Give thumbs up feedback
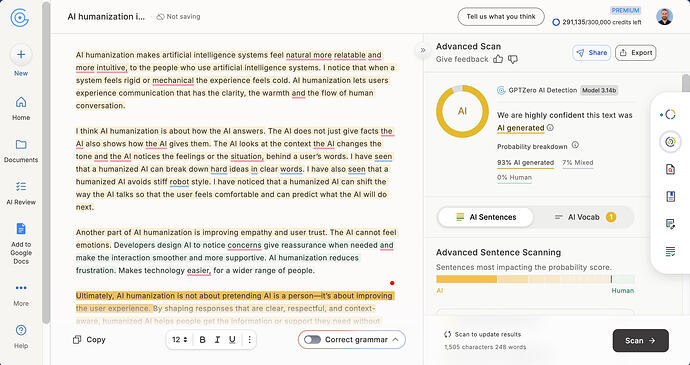The height and width of the screenshot is (365, 690). tap(498, 59)
